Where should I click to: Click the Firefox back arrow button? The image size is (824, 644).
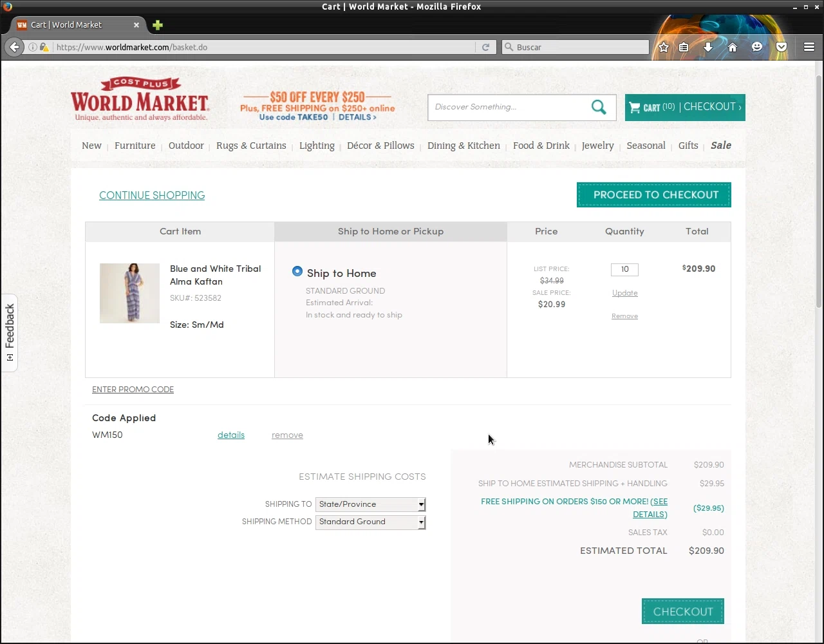coord(14,47)
